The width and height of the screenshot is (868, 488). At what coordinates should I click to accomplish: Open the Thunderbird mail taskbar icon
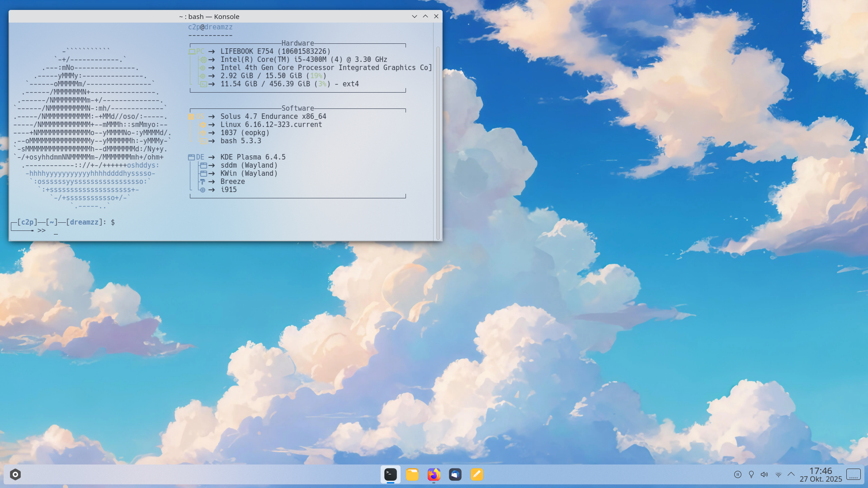tap(455, 474)
